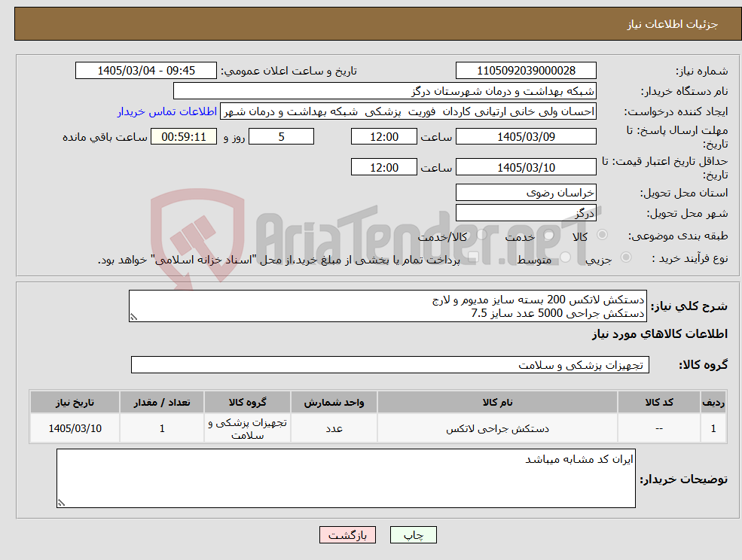Click the بازگشت (back) button
The height and width of the screenshot is (560, 742).
[348, 535]
